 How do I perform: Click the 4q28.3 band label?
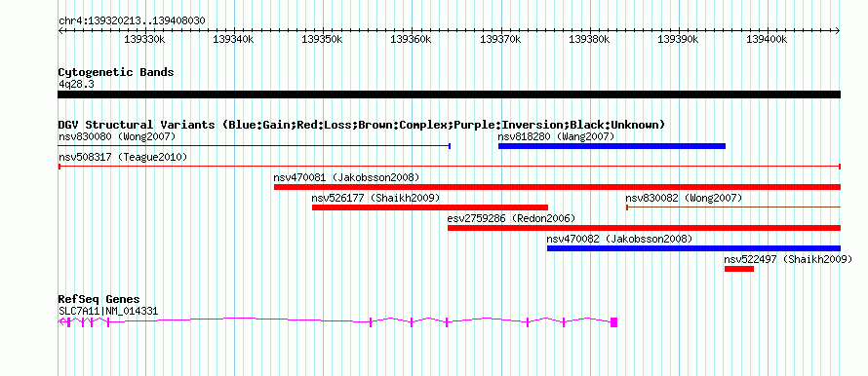(x=76, y=84)
